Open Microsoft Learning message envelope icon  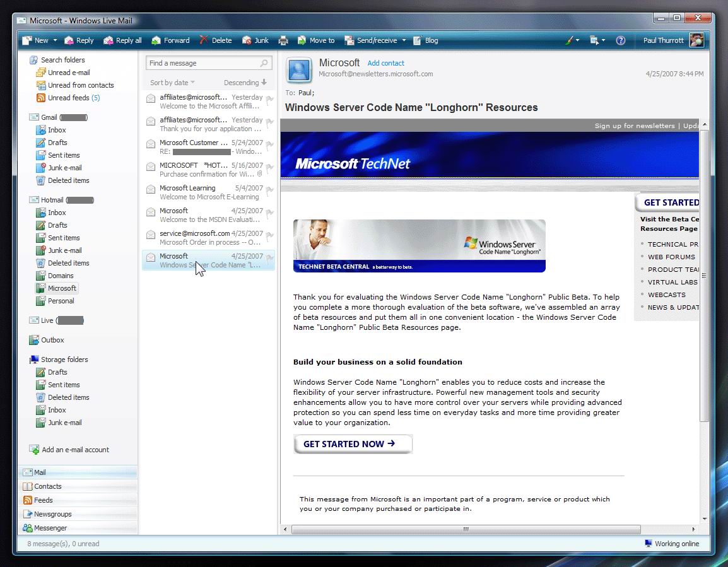coord(151,189)
